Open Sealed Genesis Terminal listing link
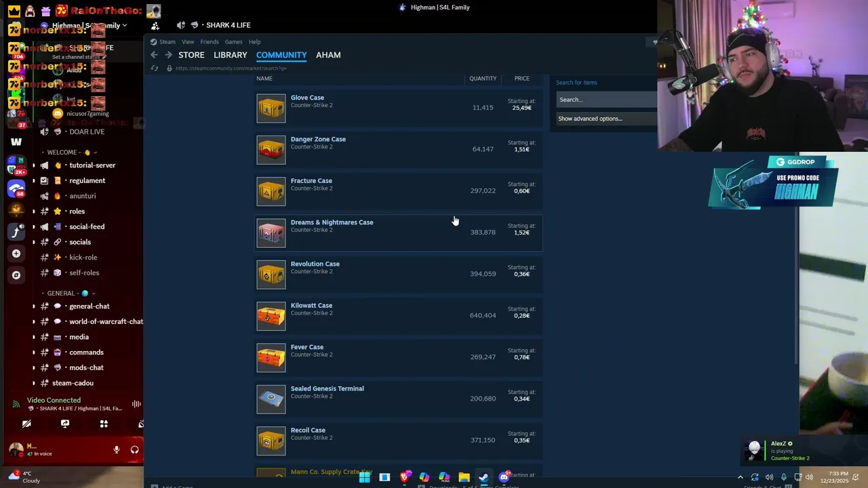This screenshot has width=868, height=488. pyautogui.click(x=327, y=388)
